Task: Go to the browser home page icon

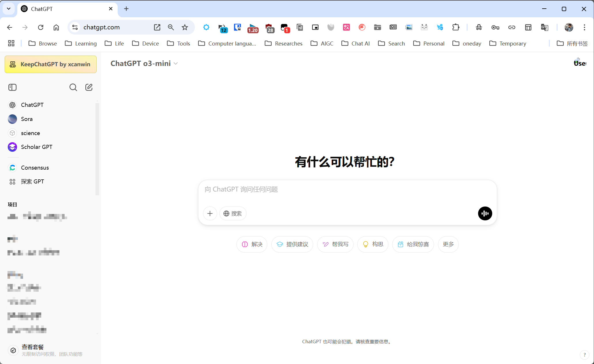Action: click(x=56, y=27)
